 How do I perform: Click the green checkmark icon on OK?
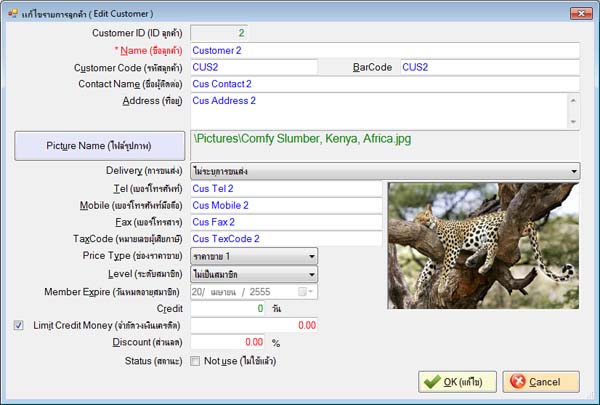coord(432,382)
